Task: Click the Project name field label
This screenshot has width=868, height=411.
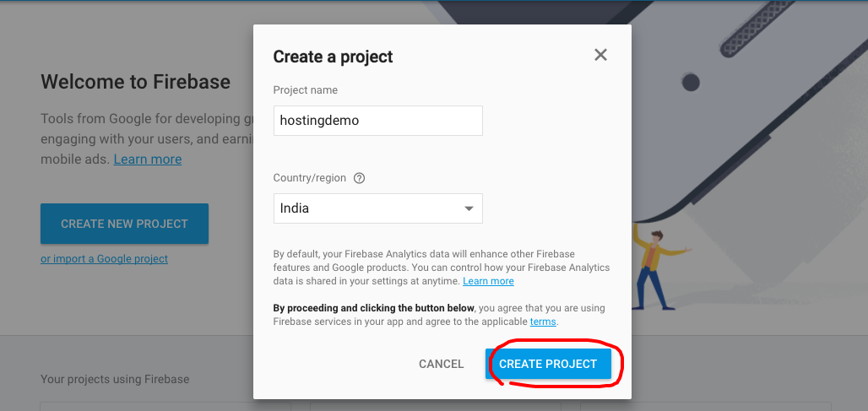Action: (x=305, y=90)
